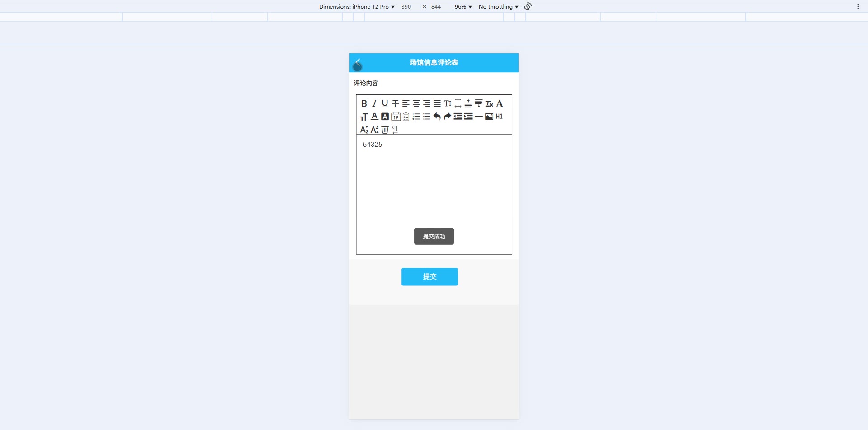Image resolution: width=868 pixels, height=430 pixels.
Task: Rotate the device orientation
Action: (528, 6)
